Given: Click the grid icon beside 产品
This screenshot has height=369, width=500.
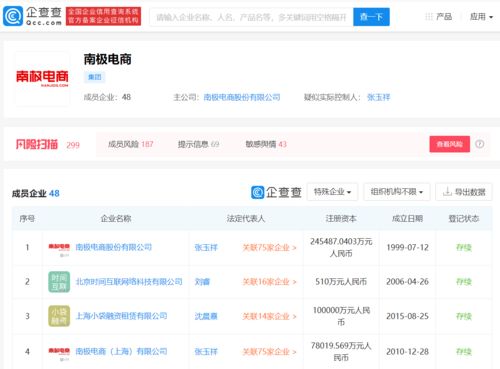Looking at the screenshot, I should [x=429, y=16].
